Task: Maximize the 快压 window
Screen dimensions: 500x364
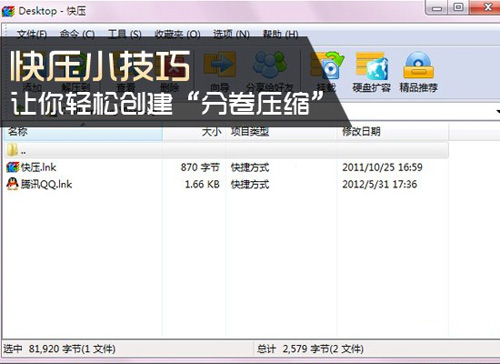Action: (458, 7)
